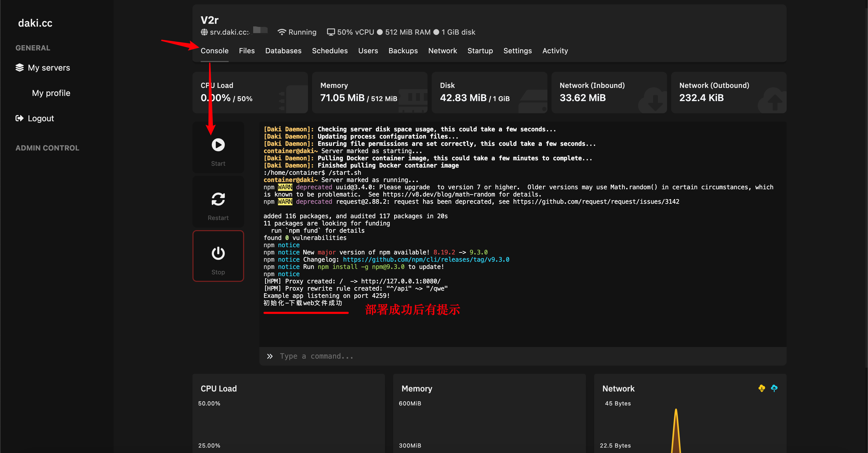The image size is (868, 453).
Task: Switch to the Databases tab
Action: pos(283,51)
